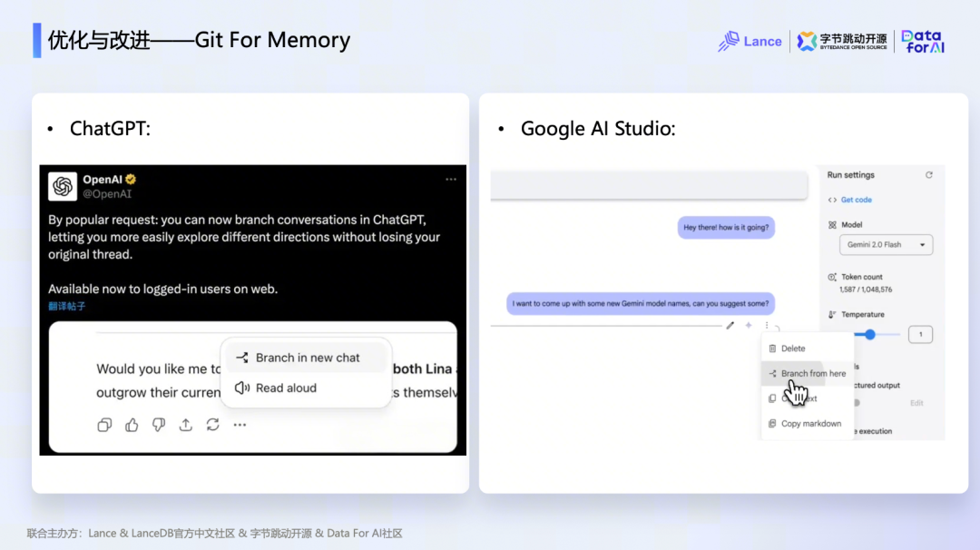Click slide title 'Git For Memory'
The width and height of the screenshot is (980, 550).
(272, 40)
